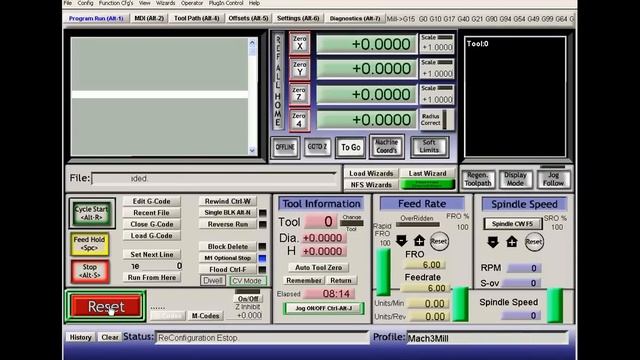Click Rewind Ctrl-W
Screen dimensions: 640x360
(228, 201)
